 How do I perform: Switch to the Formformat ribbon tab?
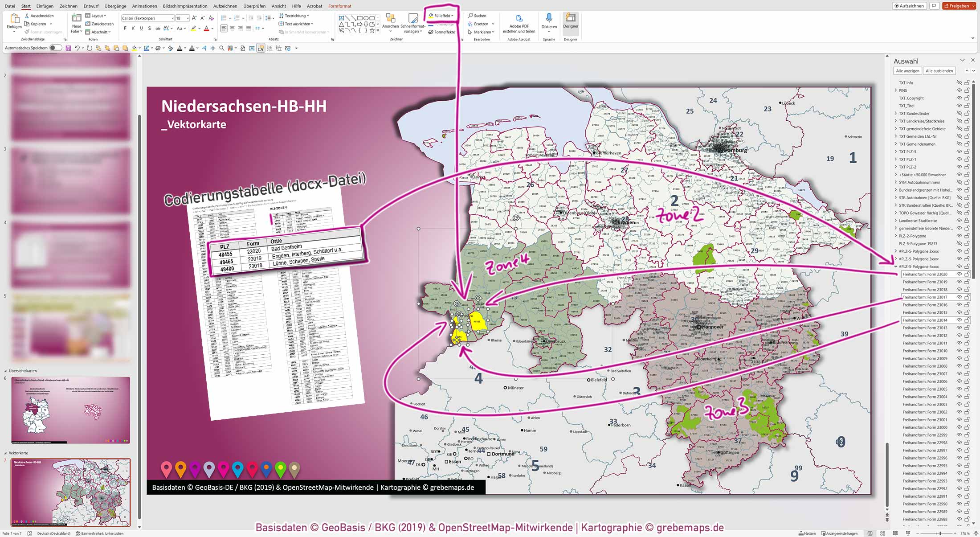coord(339,6)
